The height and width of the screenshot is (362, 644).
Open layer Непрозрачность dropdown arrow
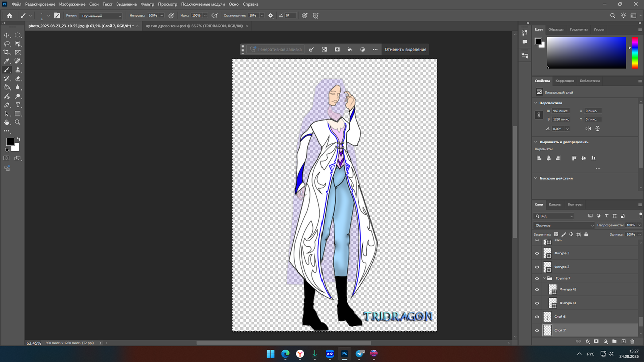pyautogui.click(x=639, y=225)
